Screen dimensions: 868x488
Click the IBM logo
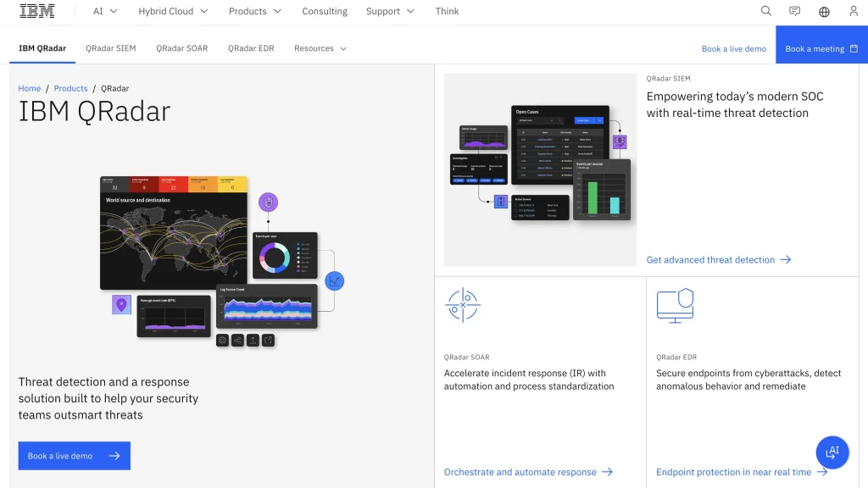(x=37, y=11)
